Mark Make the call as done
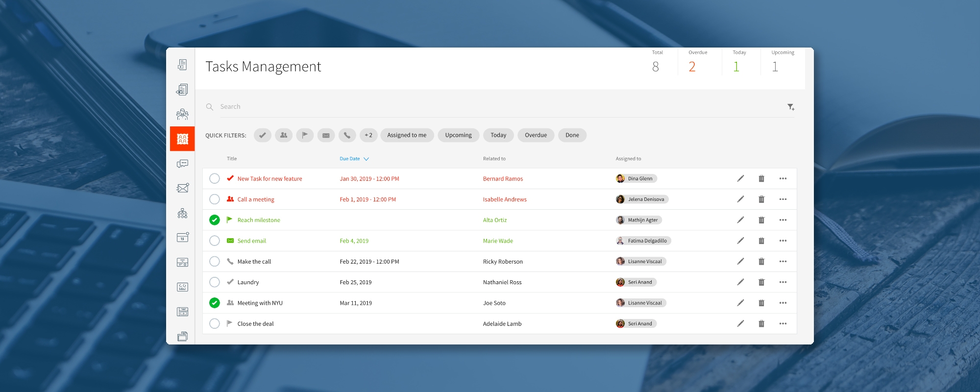 pos(215,262)
